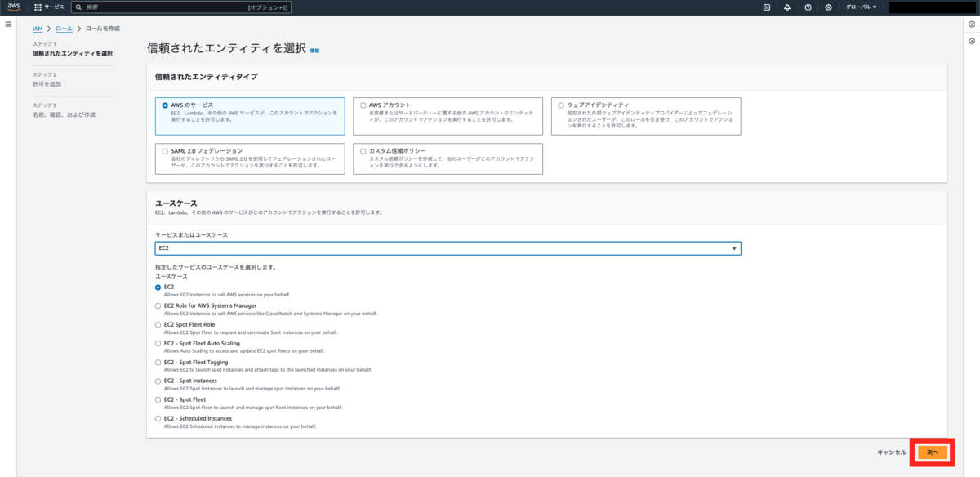Click the ロールを作成 breadcrumb text

point(103,29)
